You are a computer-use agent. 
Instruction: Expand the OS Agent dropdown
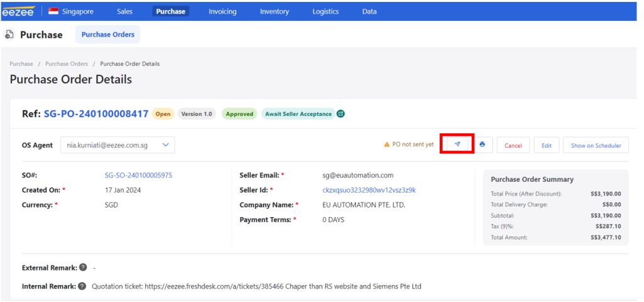point(118,145)
